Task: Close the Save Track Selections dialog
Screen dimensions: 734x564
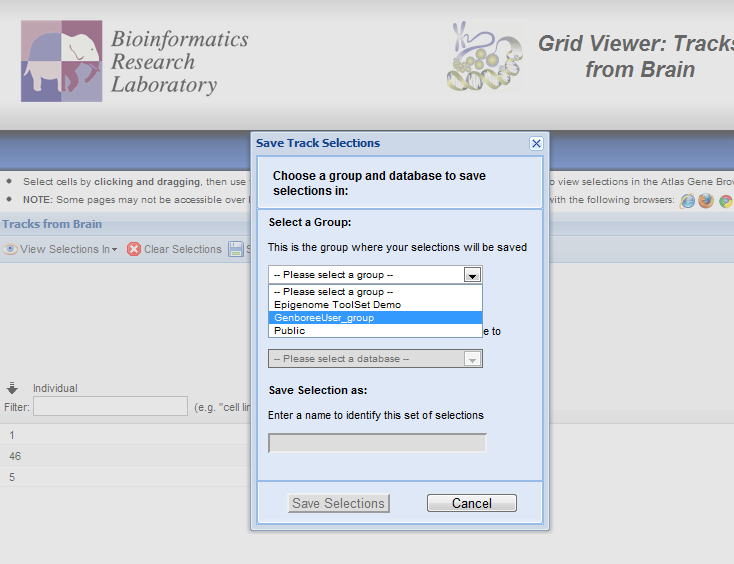Action: (x=536, y=143)
